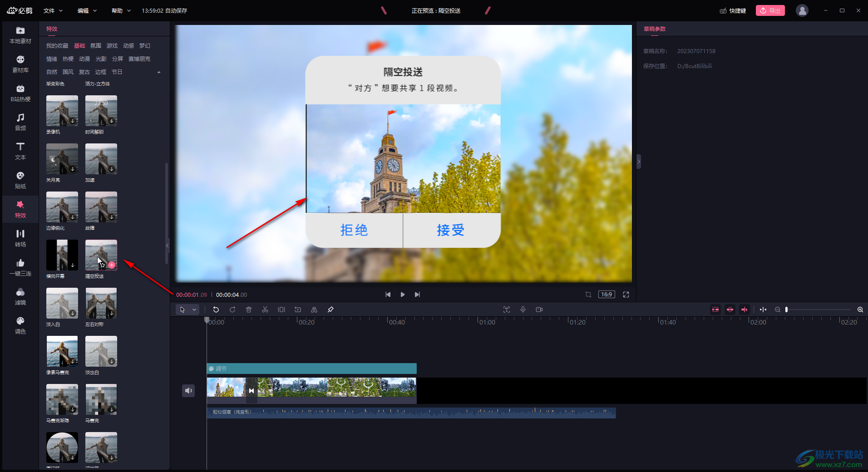The height and width of the screenshot is (472, 868).
Task: Click the mirror flip icon in timeline toolbar
Action: pos(314,310)
